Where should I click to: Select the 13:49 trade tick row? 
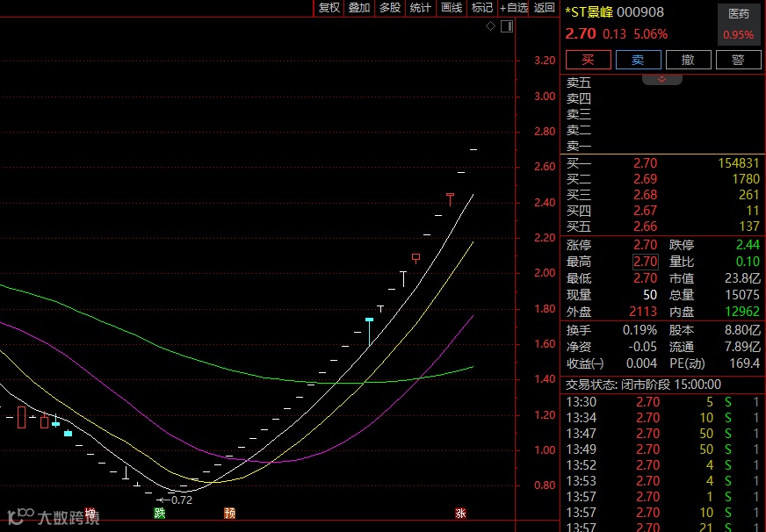coord(663,449)
